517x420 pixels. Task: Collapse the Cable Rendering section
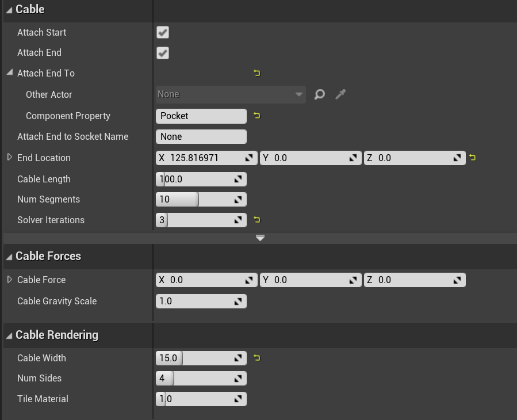coord(9,336)
